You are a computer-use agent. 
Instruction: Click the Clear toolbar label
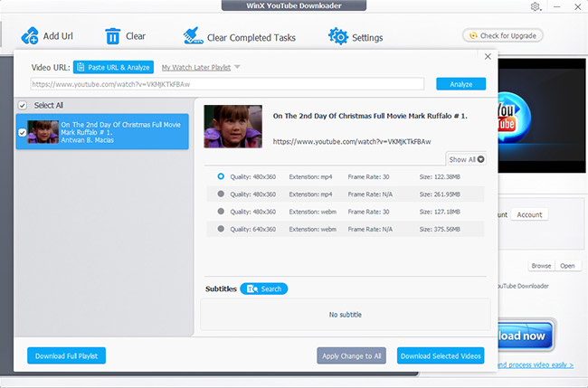point(136,36)
